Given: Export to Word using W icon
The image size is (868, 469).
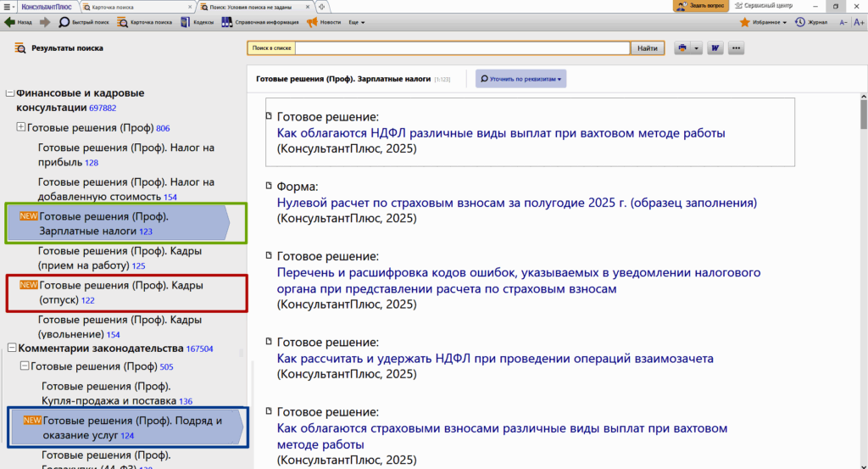Looking at the screenshot, I should (715, 48).
